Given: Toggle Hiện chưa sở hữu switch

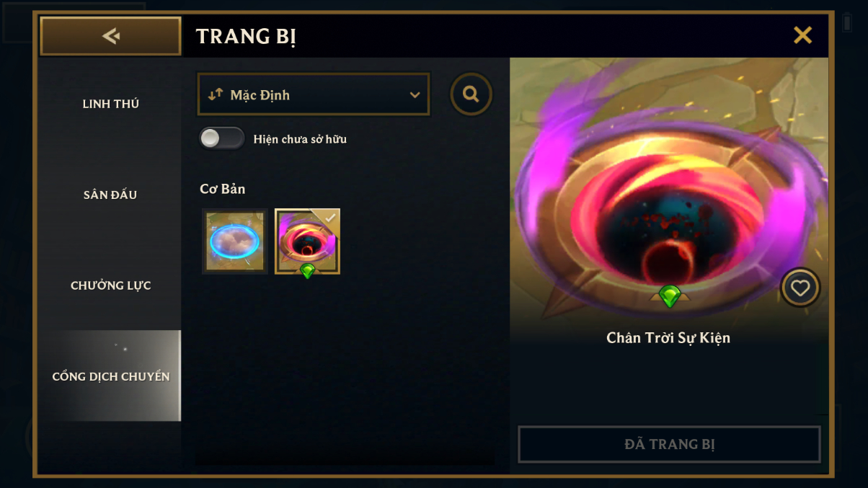Looking at the screenshot, I should 222,138.
